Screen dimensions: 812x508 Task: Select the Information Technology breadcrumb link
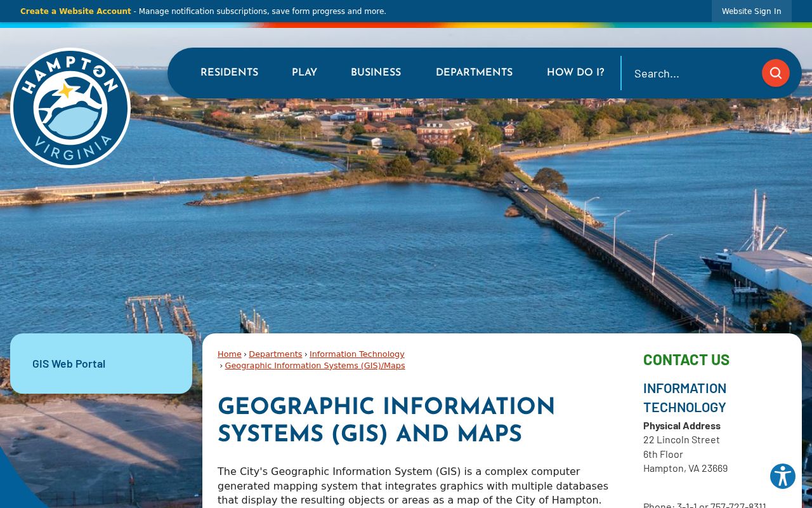click(x=357, y=354)
